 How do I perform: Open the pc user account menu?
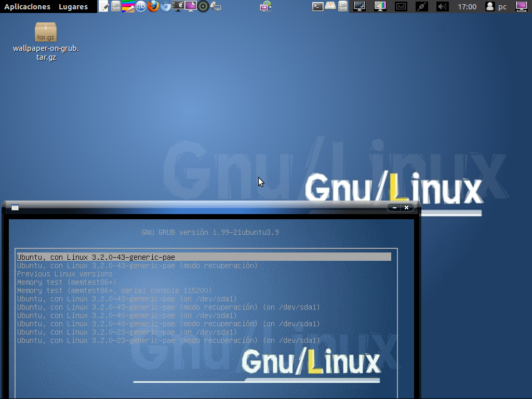pos(496,6)
